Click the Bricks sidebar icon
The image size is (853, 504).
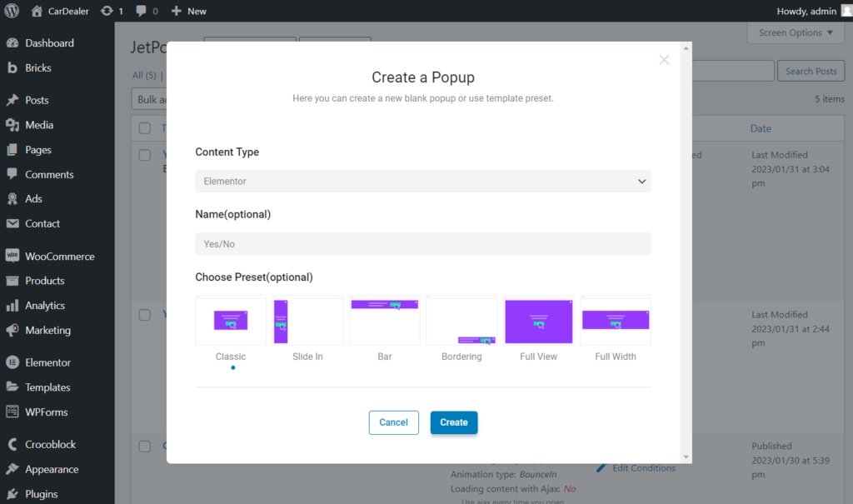pyautogui.click(x=12, y=68)
